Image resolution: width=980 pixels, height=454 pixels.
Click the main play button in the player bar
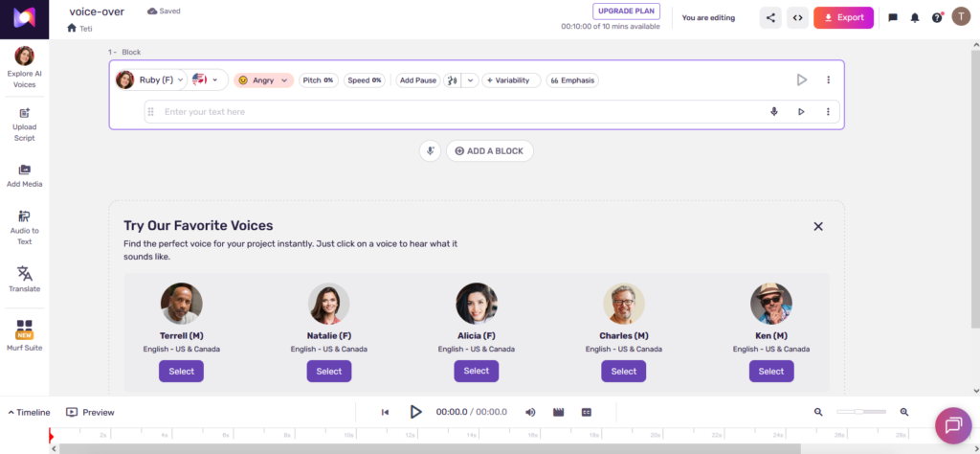coord(415,412)
